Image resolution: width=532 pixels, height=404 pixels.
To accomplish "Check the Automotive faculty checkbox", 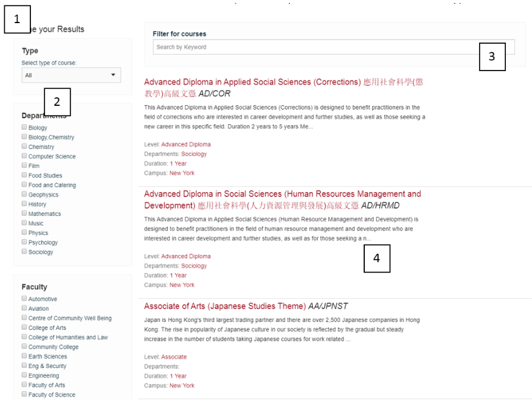I will coord(24,299).
